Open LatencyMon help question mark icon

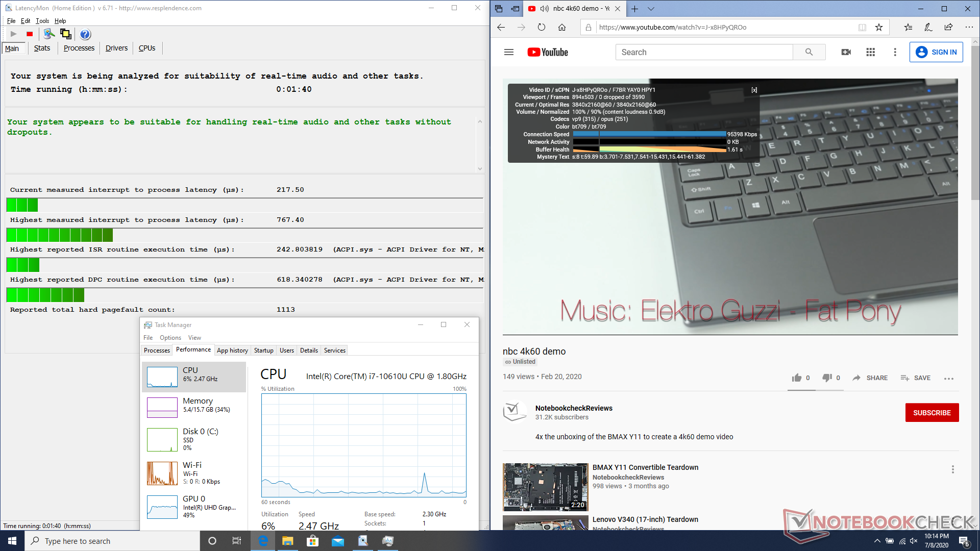(85, 34)
